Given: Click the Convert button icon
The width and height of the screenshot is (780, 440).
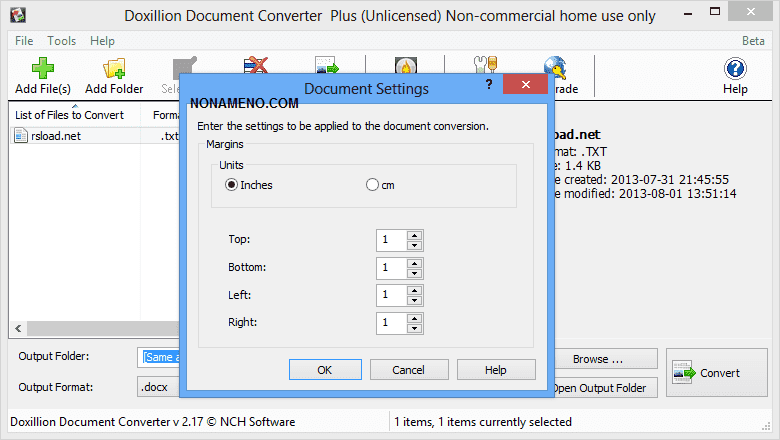Looking at the screenshot, I should (686, 373).
